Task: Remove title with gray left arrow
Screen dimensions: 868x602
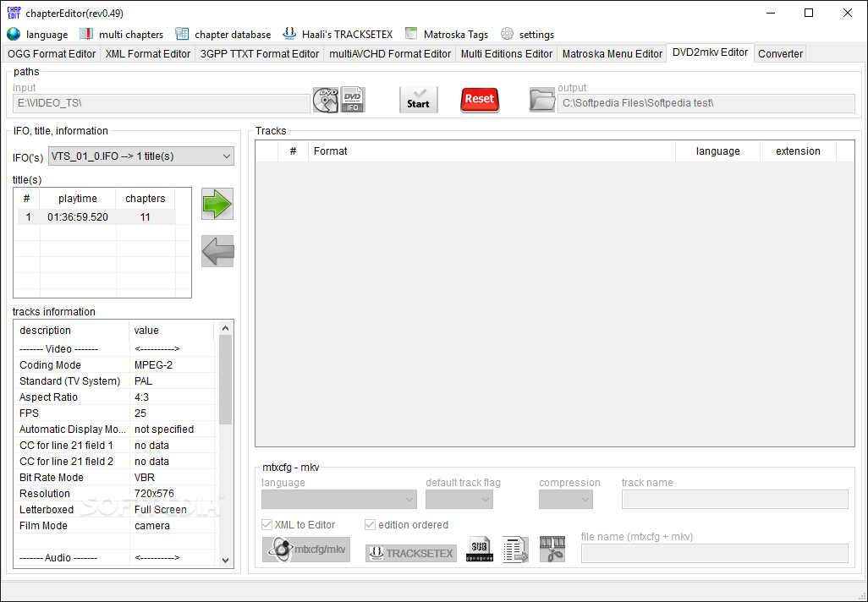Action: [x=217, y=251]
